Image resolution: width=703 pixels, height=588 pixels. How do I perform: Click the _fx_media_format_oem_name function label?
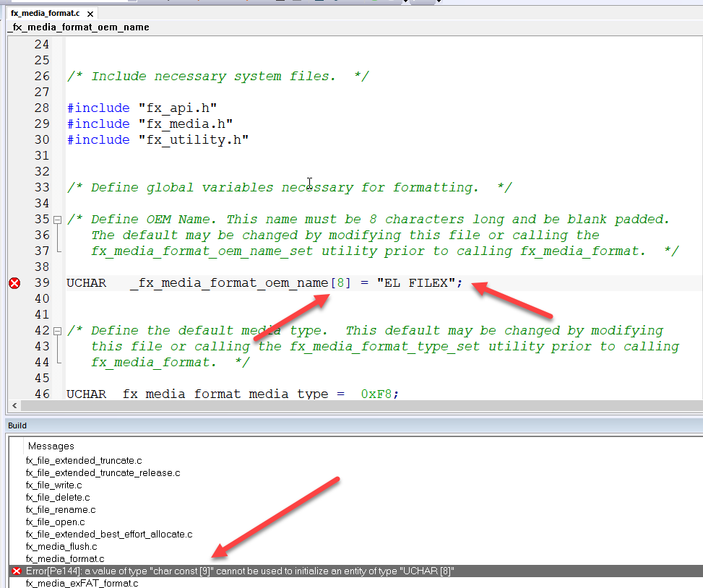(x=79, y=27)
